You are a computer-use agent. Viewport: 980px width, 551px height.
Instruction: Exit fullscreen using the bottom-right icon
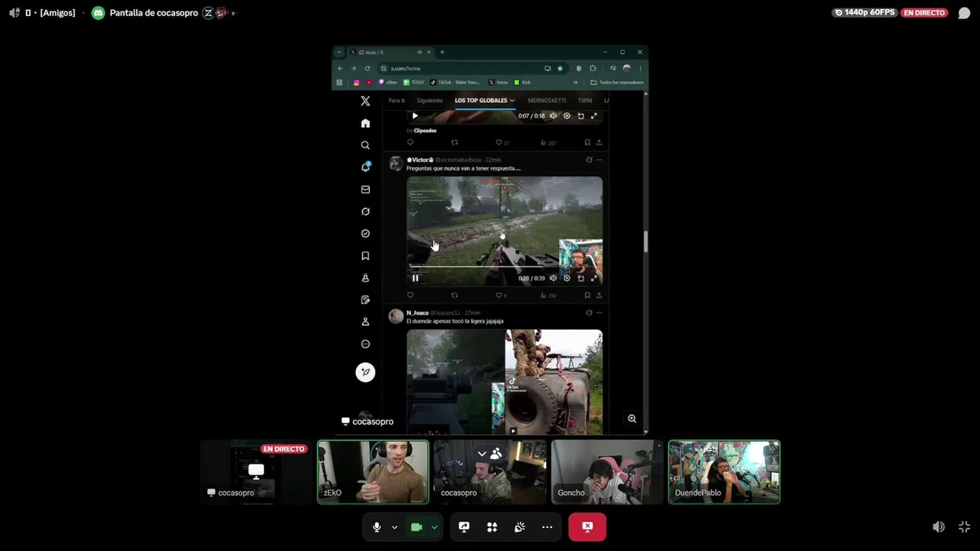point(964,527)
